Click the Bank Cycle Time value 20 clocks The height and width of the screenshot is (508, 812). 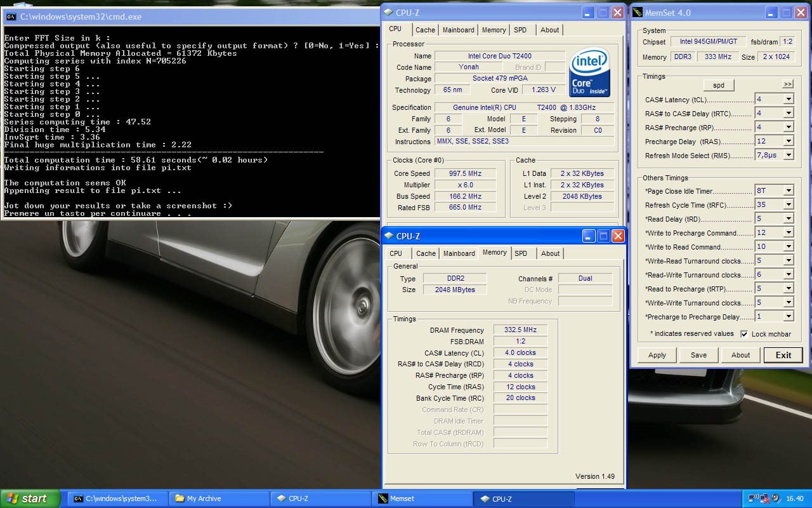point(520,398)
